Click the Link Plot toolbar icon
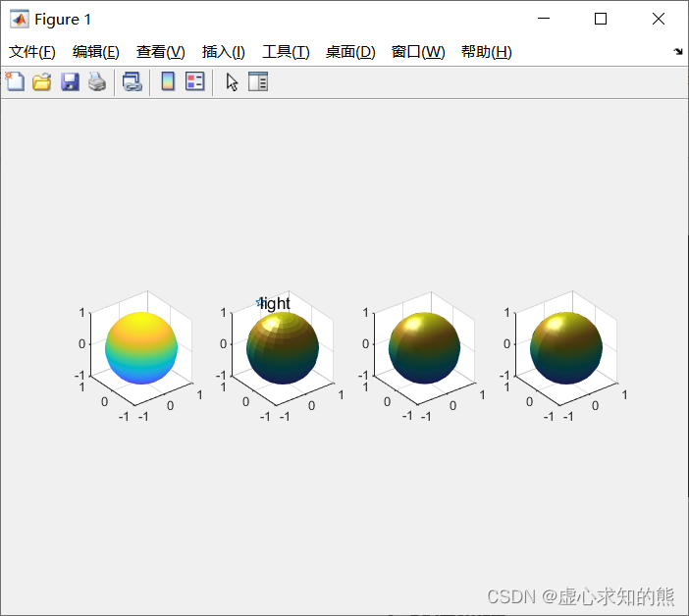The image size is (689, 616). (x=132, y=82)
